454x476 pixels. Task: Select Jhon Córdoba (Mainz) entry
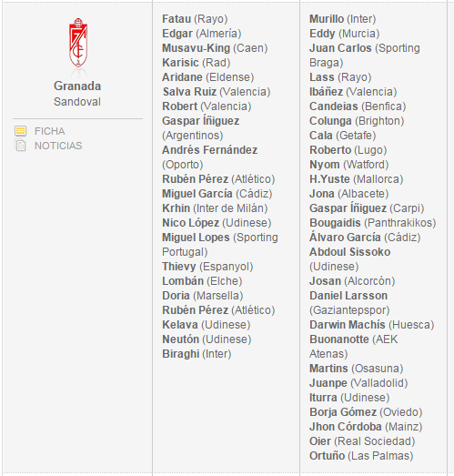(366, 427)
